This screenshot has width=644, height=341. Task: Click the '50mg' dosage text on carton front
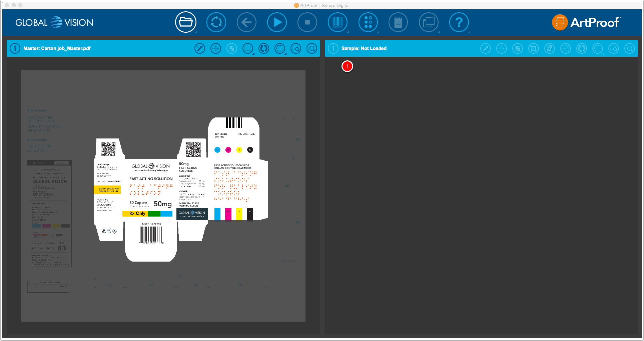[163, 204]
